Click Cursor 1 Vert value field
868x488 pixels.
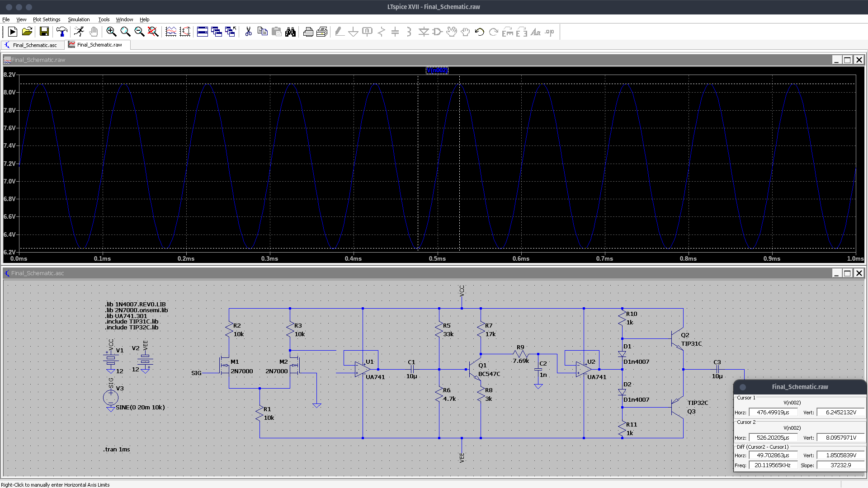pyautogui.click(x=841, y=412)
